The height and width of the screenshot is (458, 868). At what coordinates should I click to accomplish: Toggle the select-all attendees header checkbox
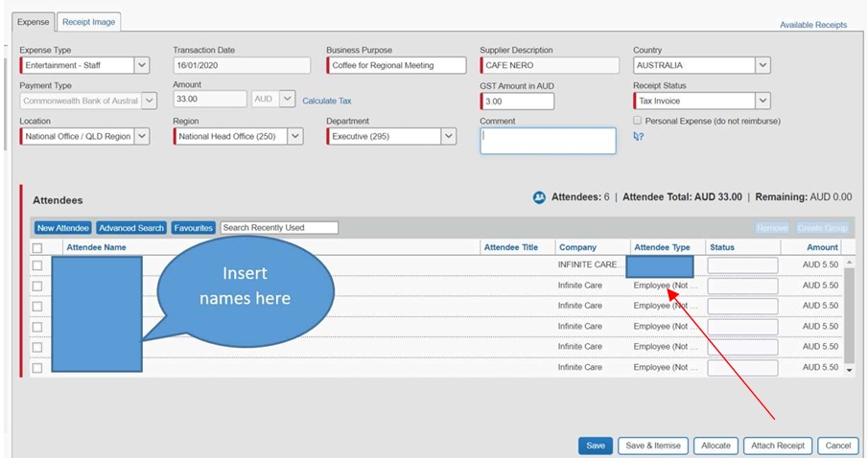37,248
